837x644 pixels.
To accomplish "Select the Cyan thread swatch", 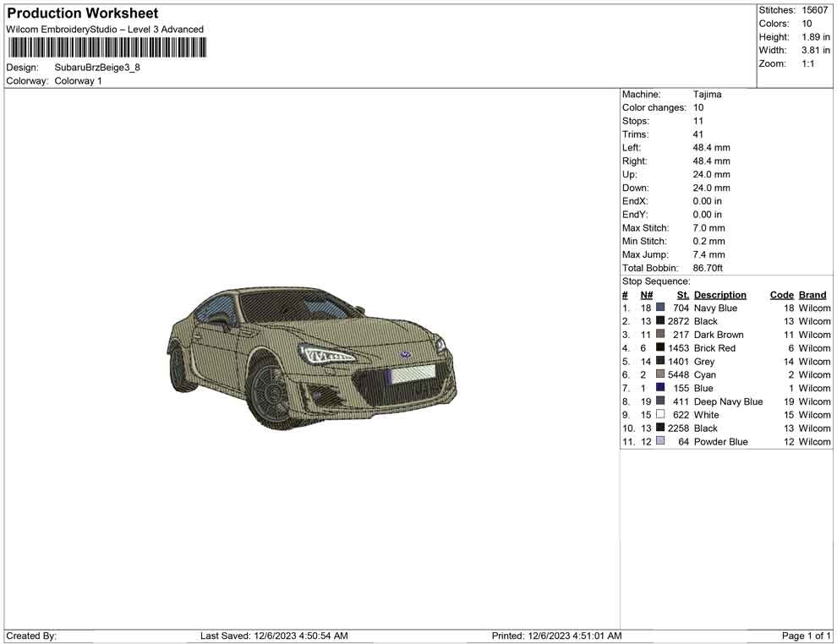I will tap(659, 374).
